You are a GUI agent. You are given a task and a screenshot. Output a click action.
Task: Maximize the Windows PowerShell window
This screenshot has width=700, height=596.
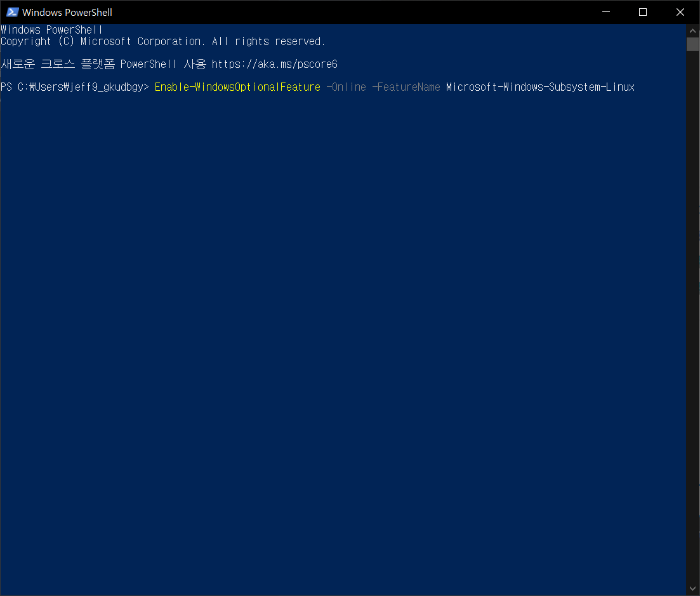(643, 12)
